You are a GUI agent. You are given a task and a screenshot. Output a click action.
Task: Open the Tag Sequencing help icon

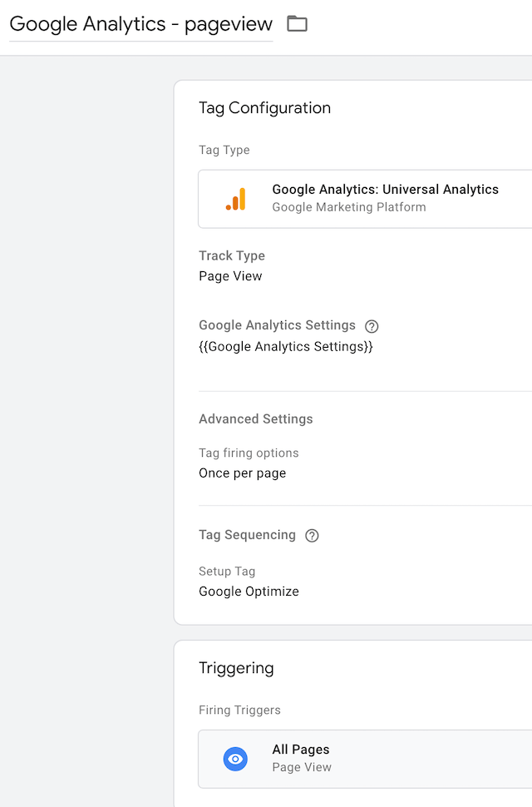click(312, 536)
